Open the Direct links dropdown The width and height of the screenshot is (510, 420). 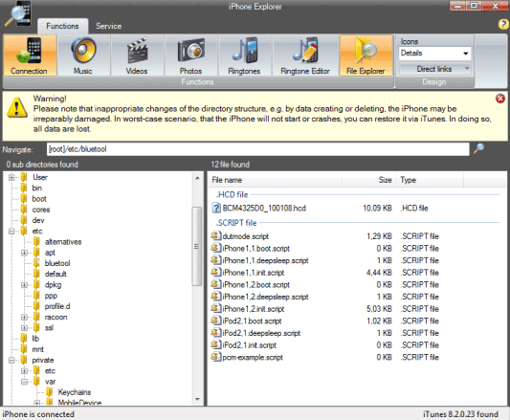click(434, 69)
